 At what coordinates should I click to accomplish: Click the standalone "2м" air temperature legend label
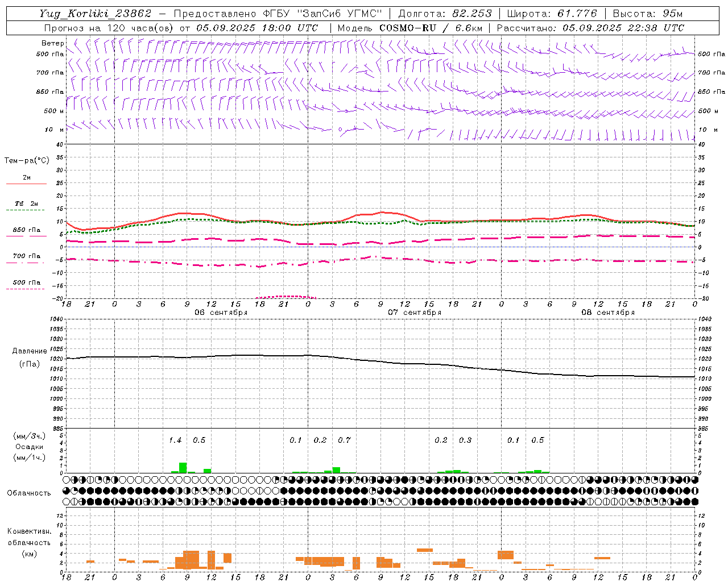(27, 177)
